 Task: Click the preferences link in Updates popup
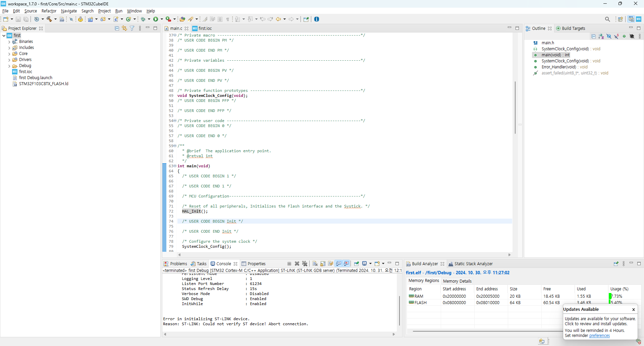[x=599, y=336]
